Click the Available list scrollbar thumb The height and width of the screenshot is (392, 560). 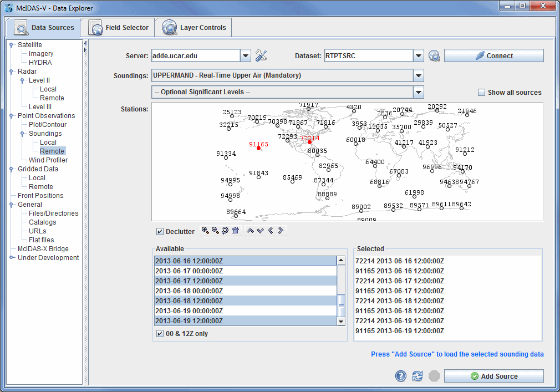pos(341,306)
